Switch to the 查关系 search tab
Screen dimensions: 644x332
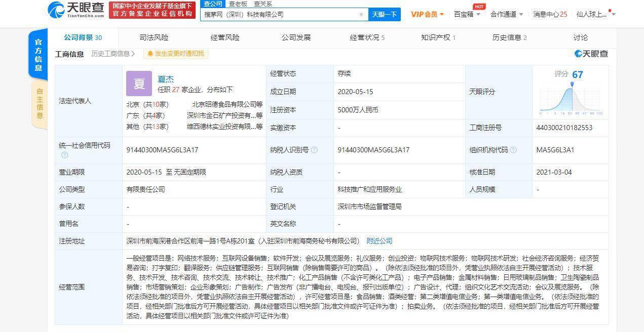point(262,4)
